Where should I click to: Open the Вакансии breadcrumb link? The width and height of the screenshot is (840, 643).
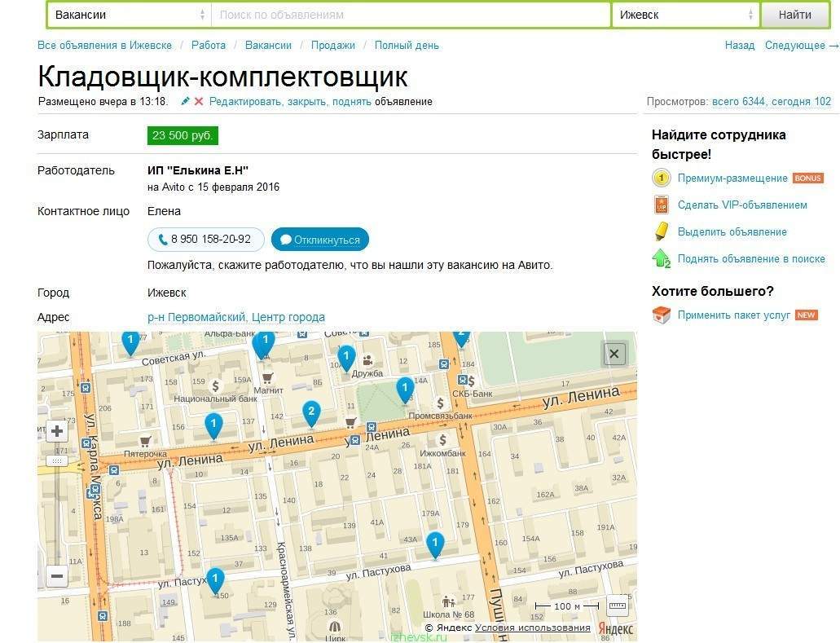pos(268,46)
